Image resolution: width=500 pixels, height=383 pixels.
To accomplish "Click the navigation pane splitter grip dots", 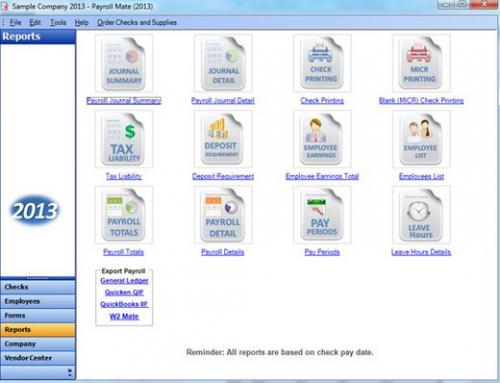I will pos(37,278).
